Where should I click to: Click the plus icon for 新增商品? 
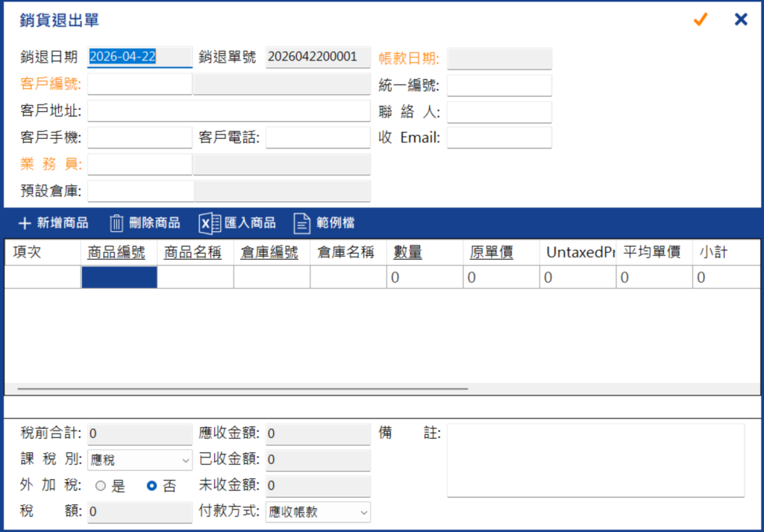[x=25, y=223]
